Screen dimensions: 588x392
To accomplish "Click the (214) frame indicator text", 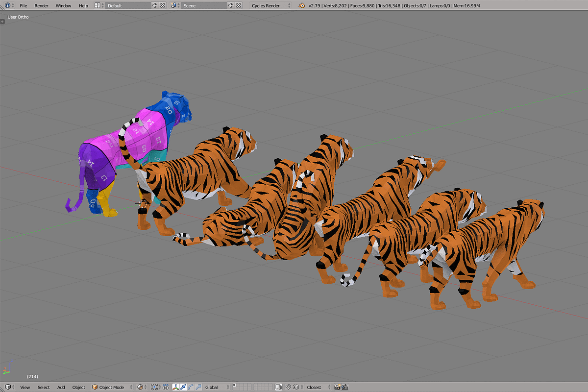I will click(x=33, y=376).
